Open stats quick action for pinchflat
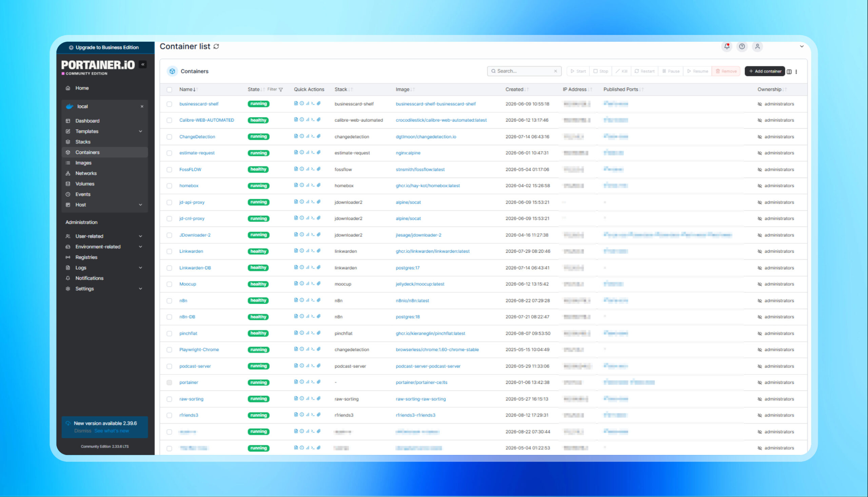The width and height of the screenshot is (868, 497). (x=308, y=333)
